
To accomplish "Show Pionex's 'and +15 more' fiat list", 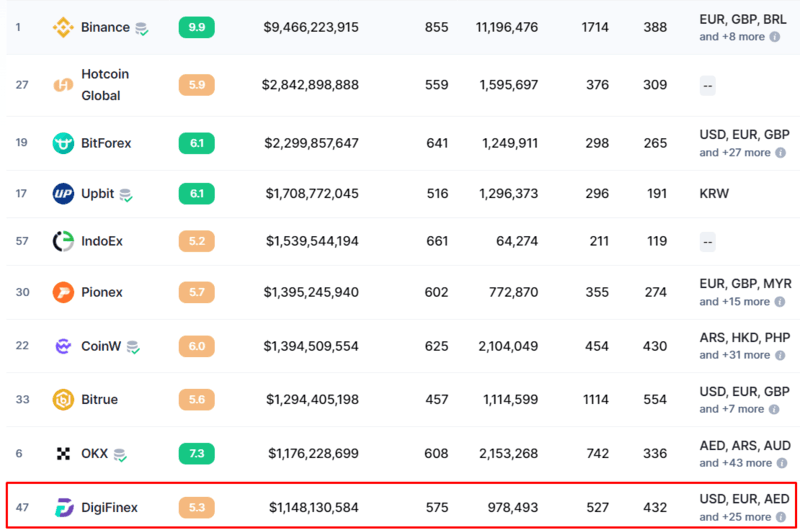I will coord(735,301).
